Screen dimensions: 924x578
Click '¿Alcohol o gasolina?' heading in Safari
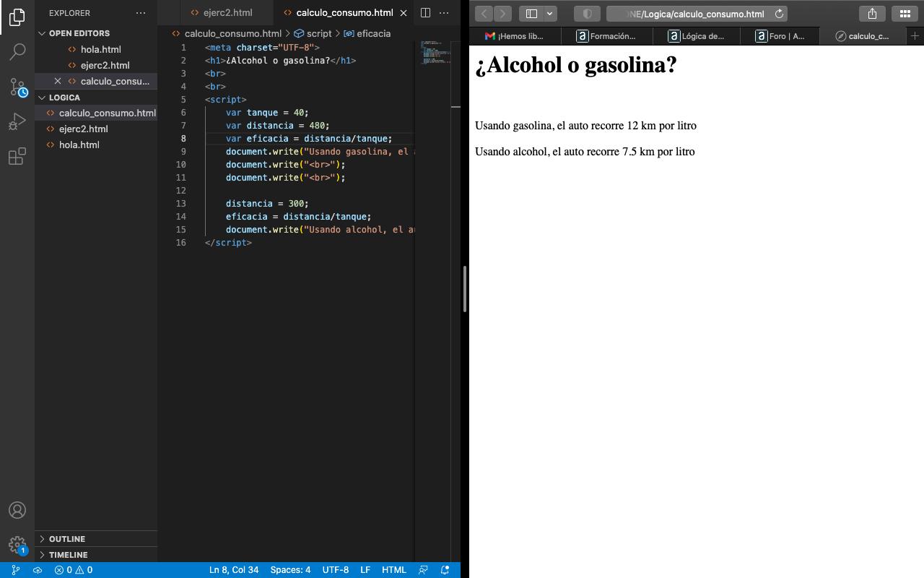point(576,65)
